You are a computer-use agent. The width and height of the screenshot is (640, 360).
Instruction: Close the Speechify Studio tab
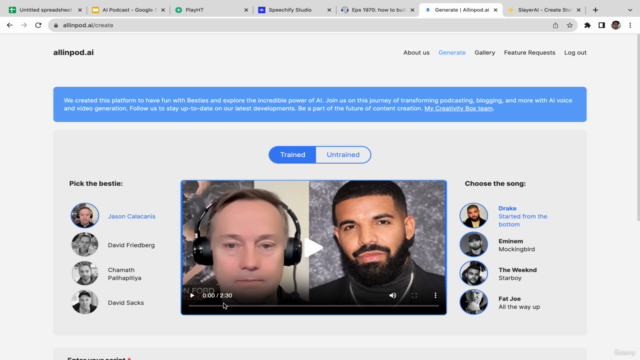(x=329, y=10)
